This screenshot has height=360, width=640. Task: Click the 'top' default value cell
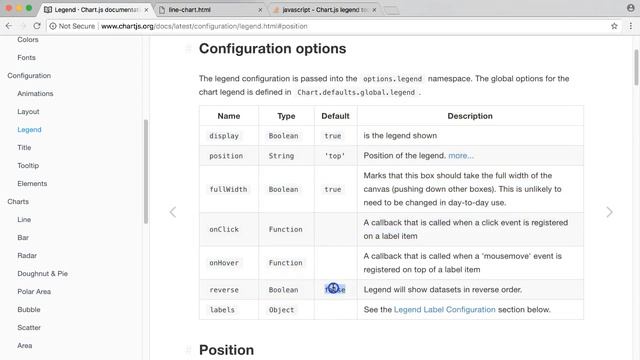point(335,156)
